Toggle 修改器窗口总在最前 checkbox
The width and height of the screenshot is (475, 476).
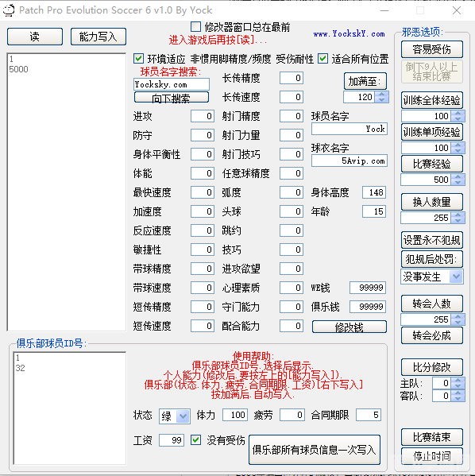[195, 27]
